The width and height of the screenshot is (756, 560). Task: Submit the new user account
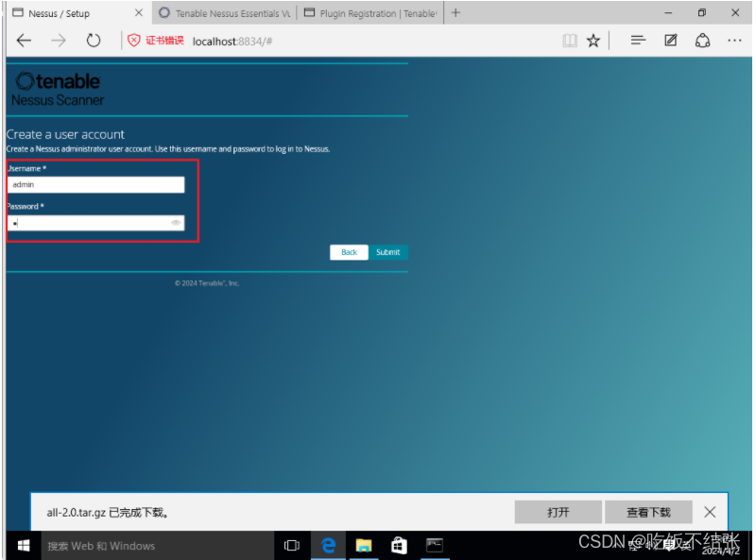pos(388,252)
